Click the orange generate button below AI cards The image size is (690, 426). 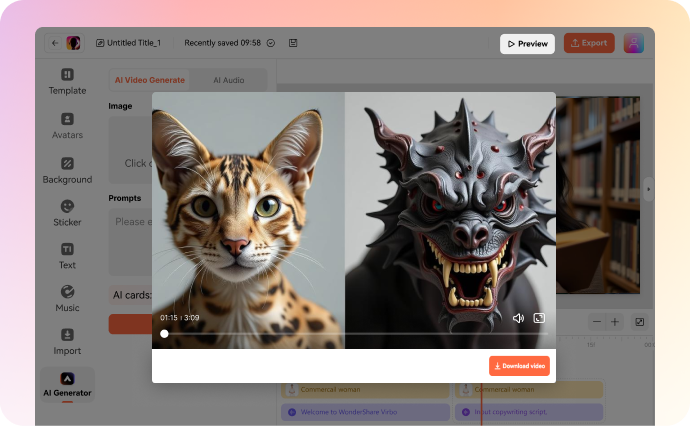tap(131, 324)
